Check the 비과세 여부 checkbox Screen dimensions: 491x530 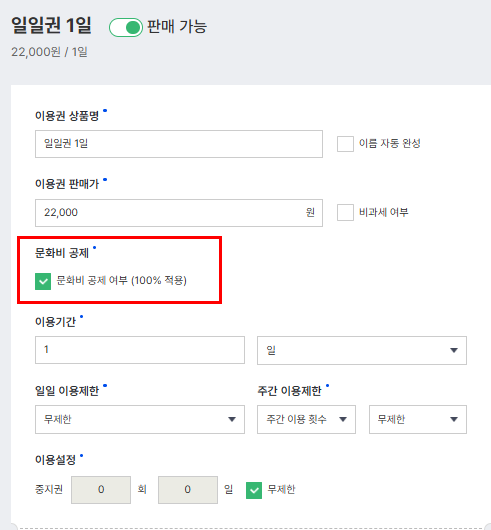pos(345,213)
